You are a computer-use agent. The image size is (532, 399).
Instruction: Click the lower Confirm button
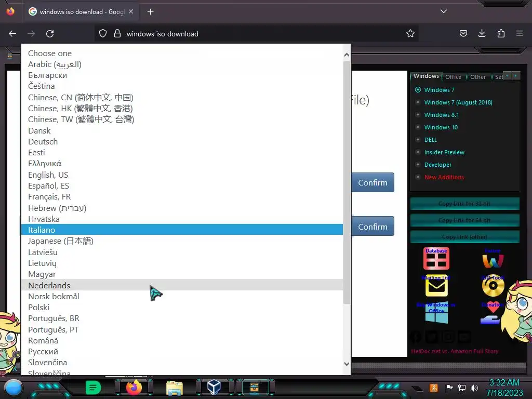pos(373,227)
